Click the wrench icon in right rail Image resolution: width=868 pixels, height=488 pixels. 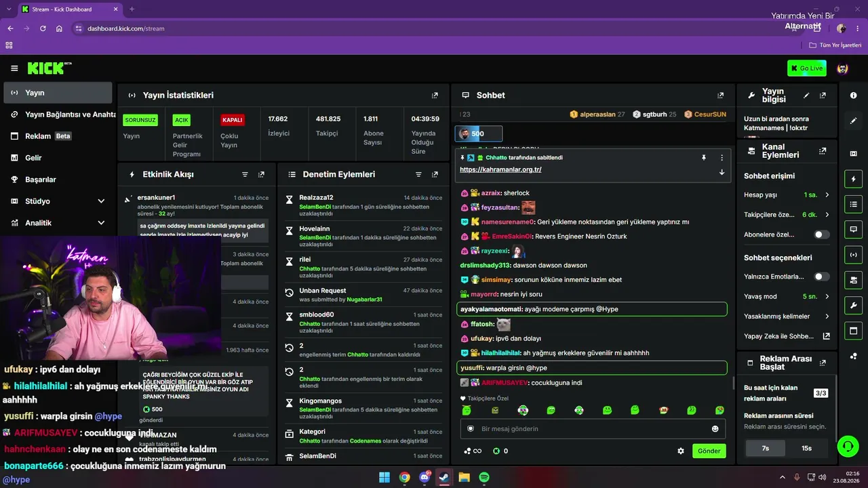[x=853, y=305]
